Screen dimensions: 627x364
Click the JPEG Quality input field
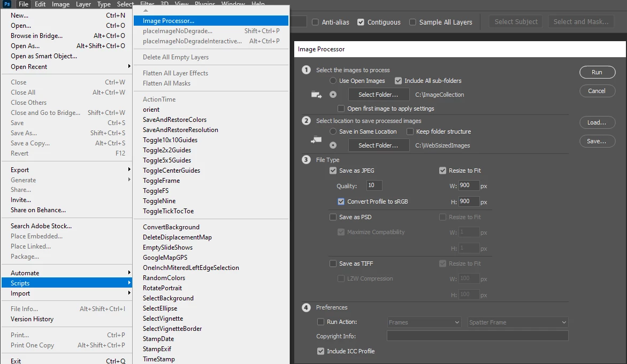(374, 185)
